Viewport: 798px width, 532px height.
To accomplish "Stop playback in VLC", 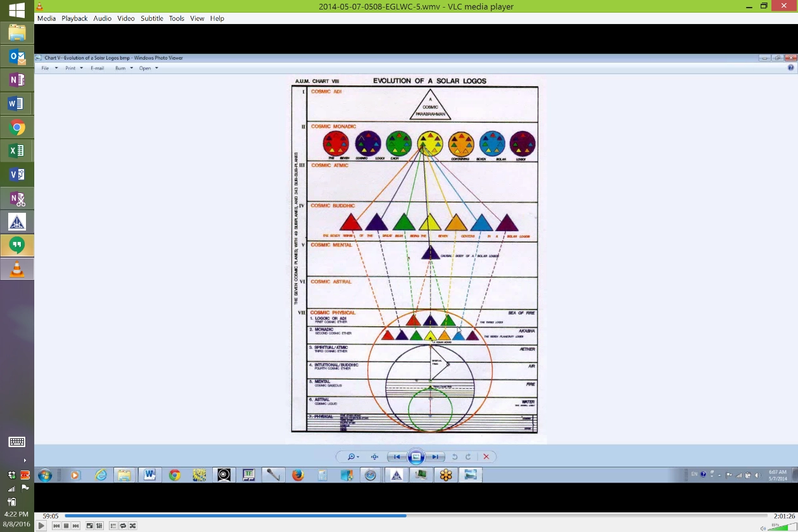I will (66, 526).
